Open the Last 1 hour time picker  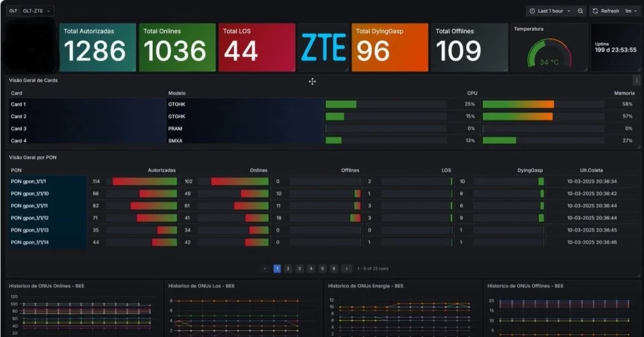point(550,11)
